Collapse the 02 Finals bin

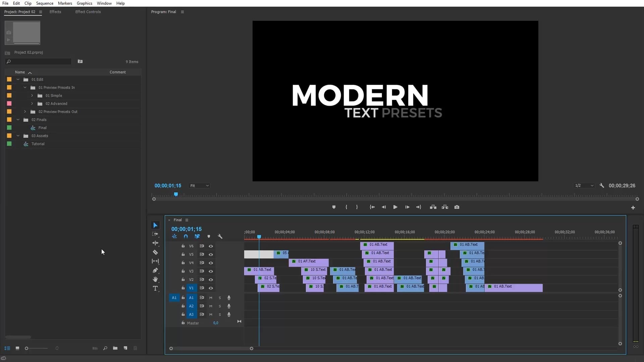point(18,120)
